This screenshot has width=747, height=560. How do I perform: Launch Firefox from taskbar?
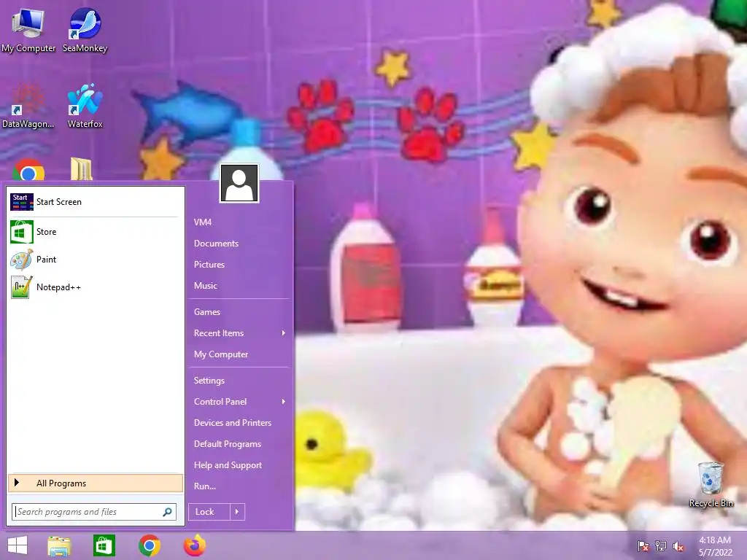coord(194,545)
